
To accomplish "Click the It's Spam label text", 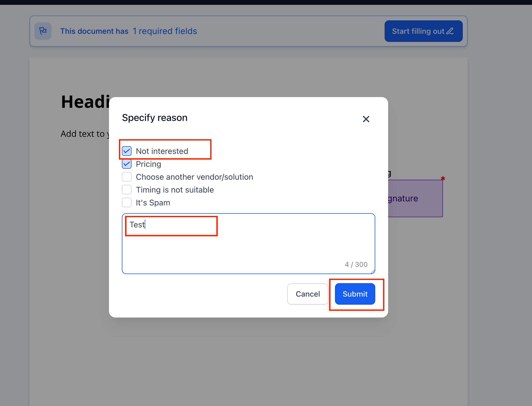I will pos(153,203).
